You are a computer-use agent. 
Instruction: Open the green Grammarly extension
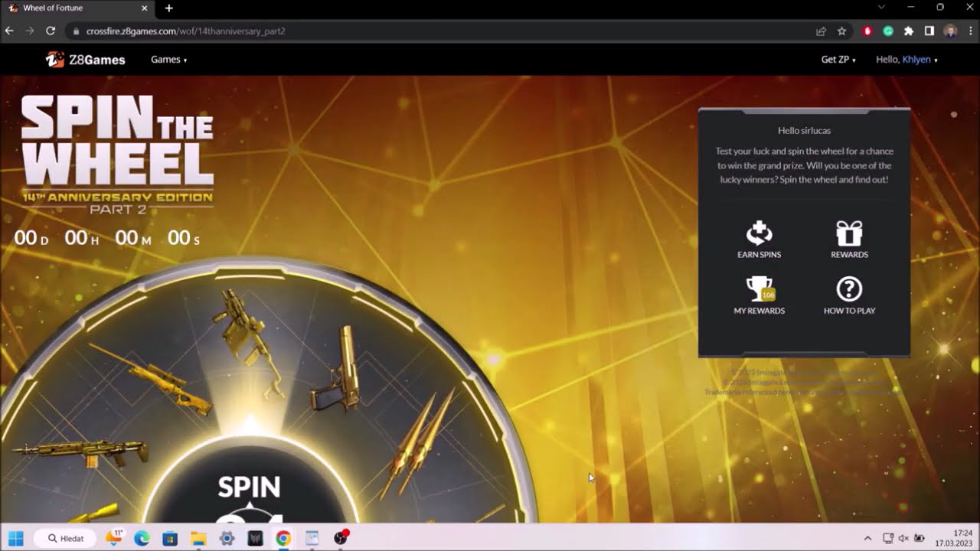tap(888, 31)
